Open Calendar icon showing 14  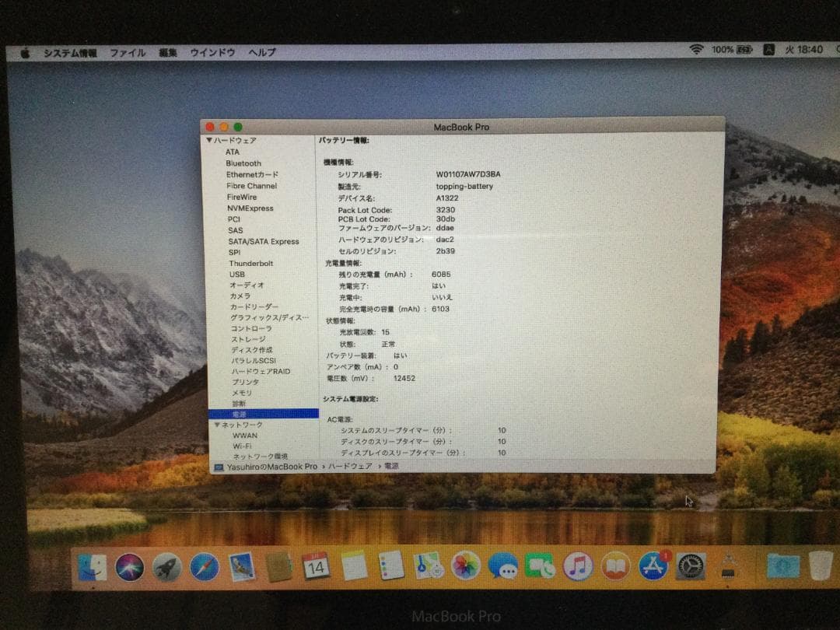pos(316,566)
